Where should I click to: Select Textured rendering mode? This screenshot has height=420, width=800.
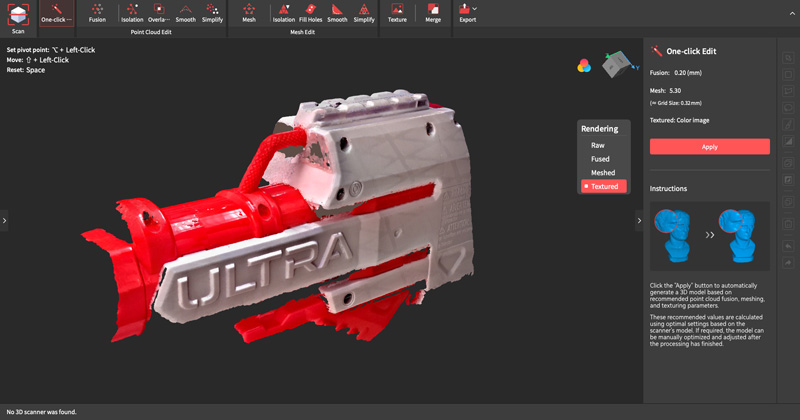pos(604,186)
